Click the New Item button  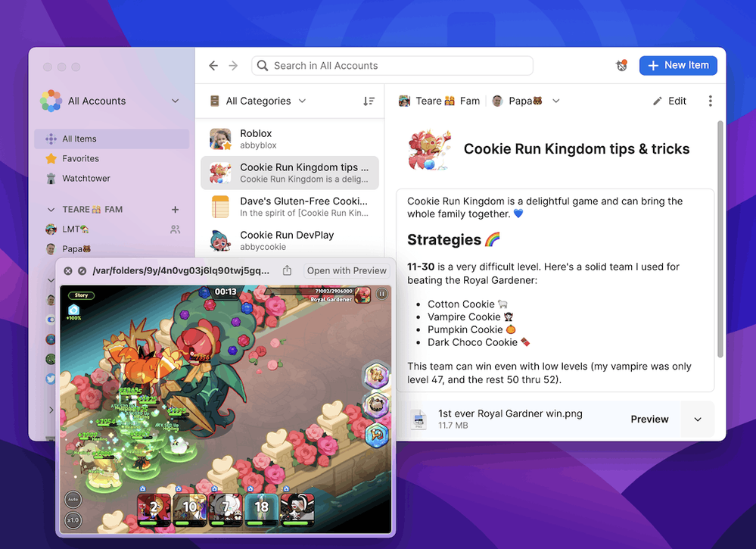[x=677, y=66]
